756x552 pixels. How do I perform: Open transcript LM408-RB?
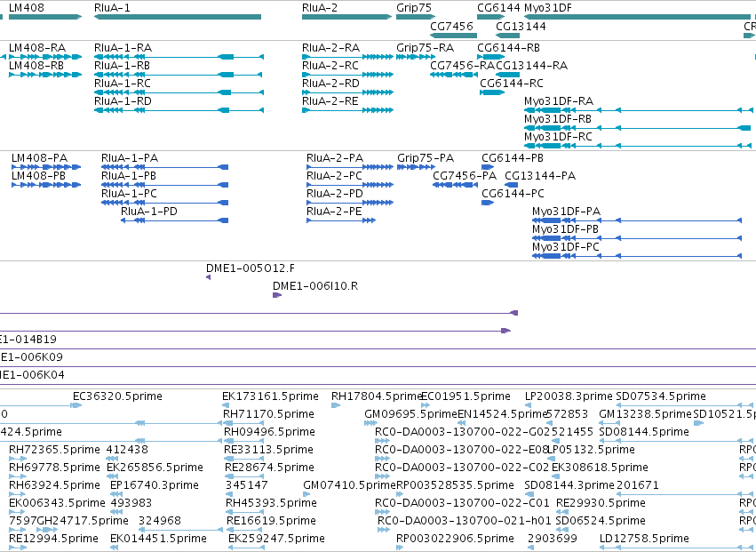(45, 75)
